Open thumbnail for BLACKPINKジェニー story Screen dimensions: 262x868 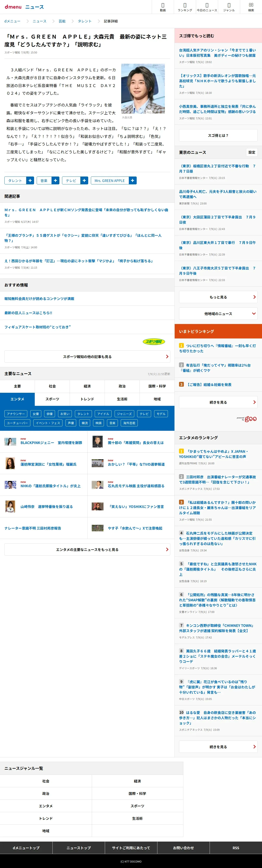[10, 441]
